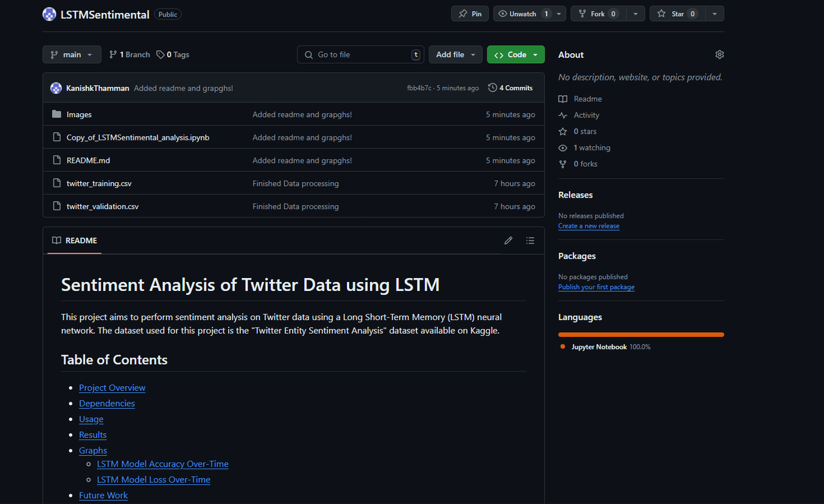Click the Go to file search field

point(360,55)
